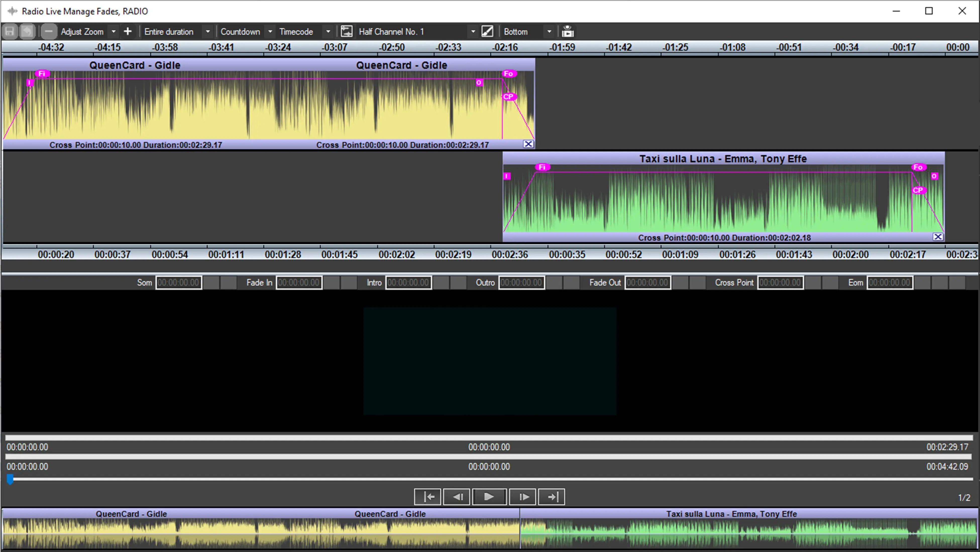Click the blue playback position slider handle
Screen dimensions: 980x552
[10, 479]
